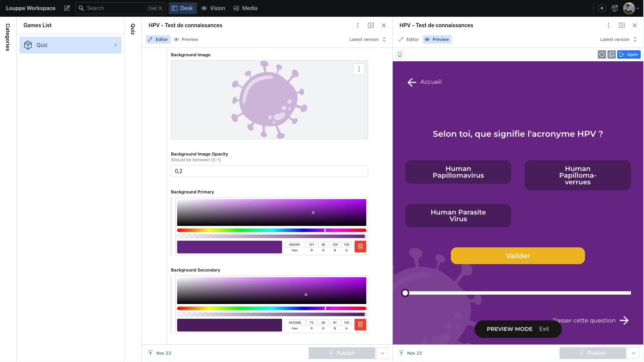The image size is (644, 362).
Task: Click the back arrow next to Accueil
Action: pos(412,82)
